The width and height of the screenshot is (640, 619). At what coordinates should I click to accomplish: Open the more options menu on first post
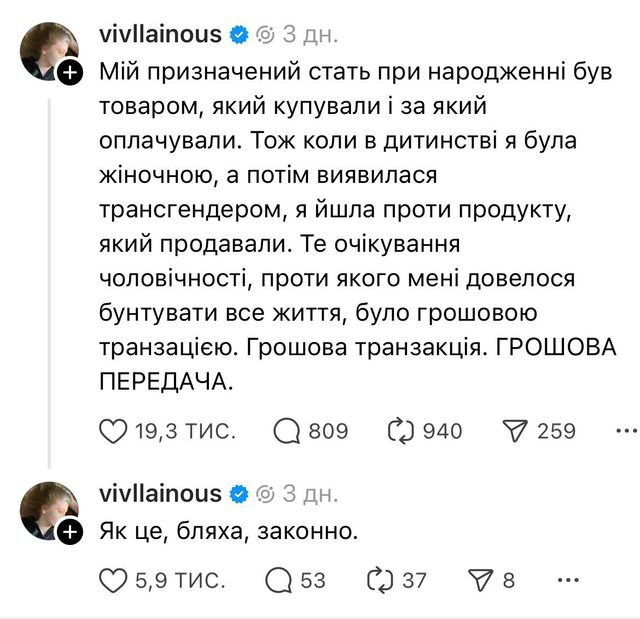(x=627, y=431)
